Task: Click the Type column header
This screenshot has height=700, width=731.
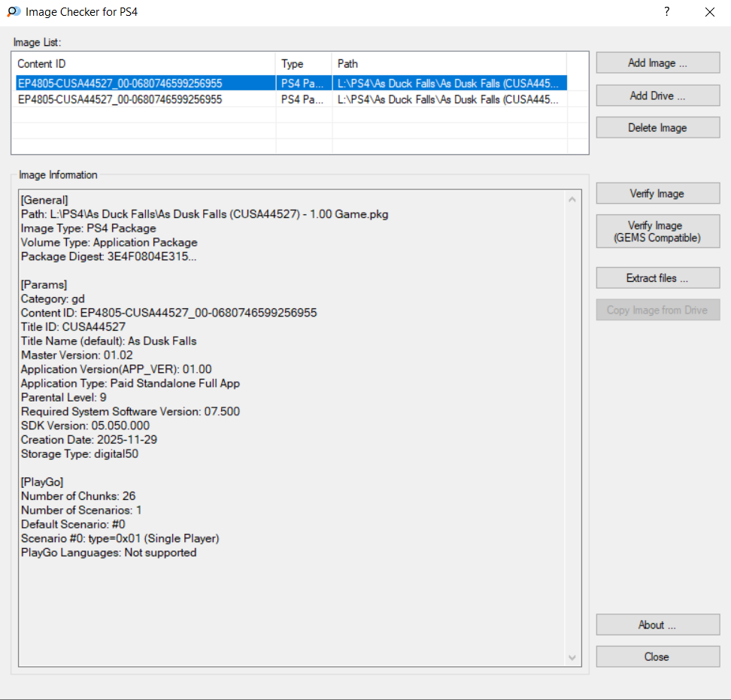Action: (303, 64)
